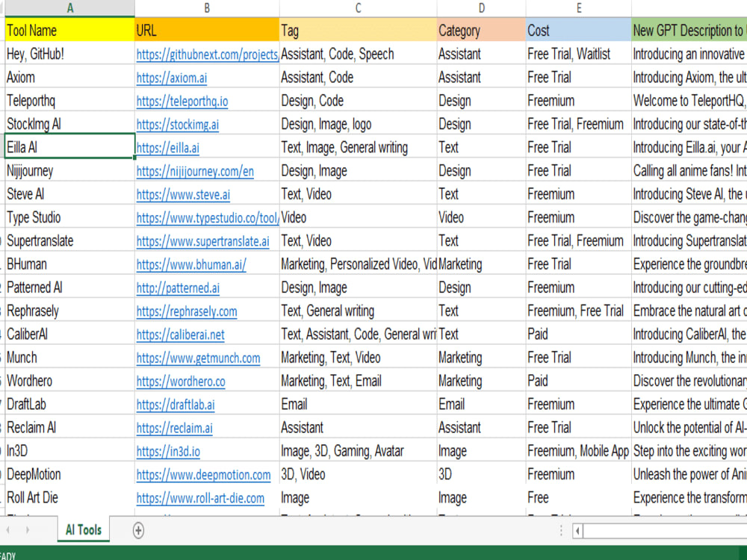Screen dimensions: 747x560
Task: Select the 3D category cell
Action: coord(481,474)
